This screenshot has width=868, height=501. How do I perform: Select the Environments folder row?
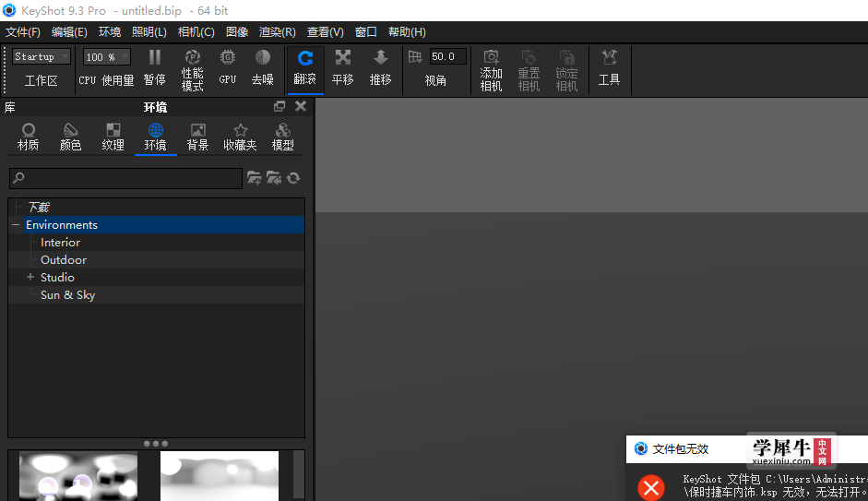(x=157, y=225)
